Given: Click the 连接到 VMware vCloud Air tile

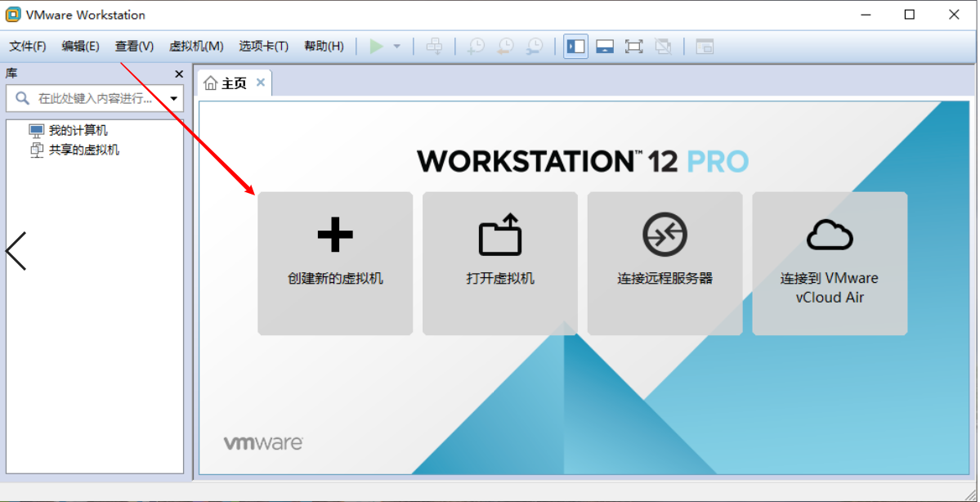Looking at the screenshot, I should (x=830, y=263).
